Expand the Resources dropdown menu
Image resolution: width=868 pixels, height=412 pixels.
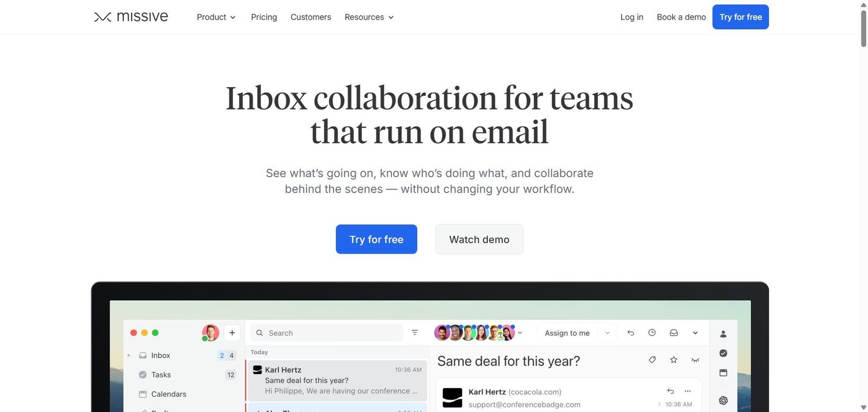coord(369,17)
